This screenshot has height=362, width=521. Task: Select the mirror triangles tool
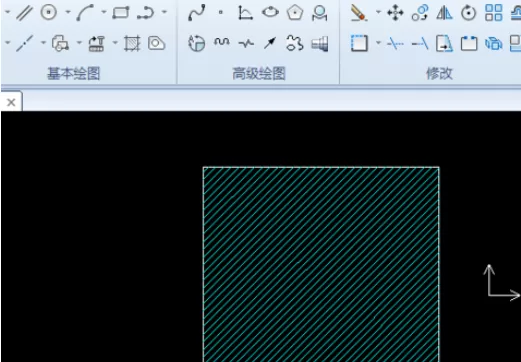point(444,13)
